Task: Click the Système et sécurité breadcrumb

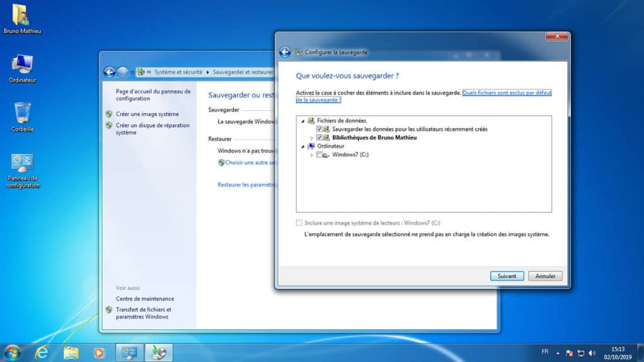Action: pyautogui.click(x=179, y=72)
